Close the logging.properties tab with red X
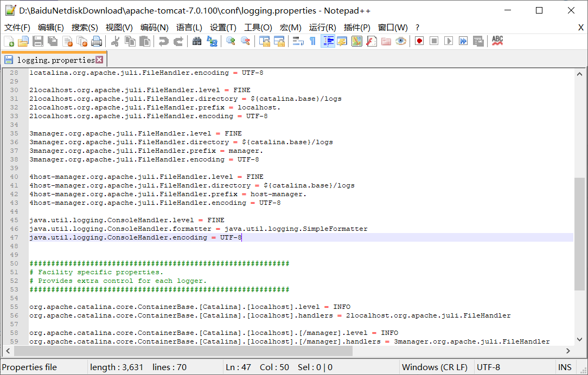Viewport: 588px width, 375px height. click(x=99, y=60)
